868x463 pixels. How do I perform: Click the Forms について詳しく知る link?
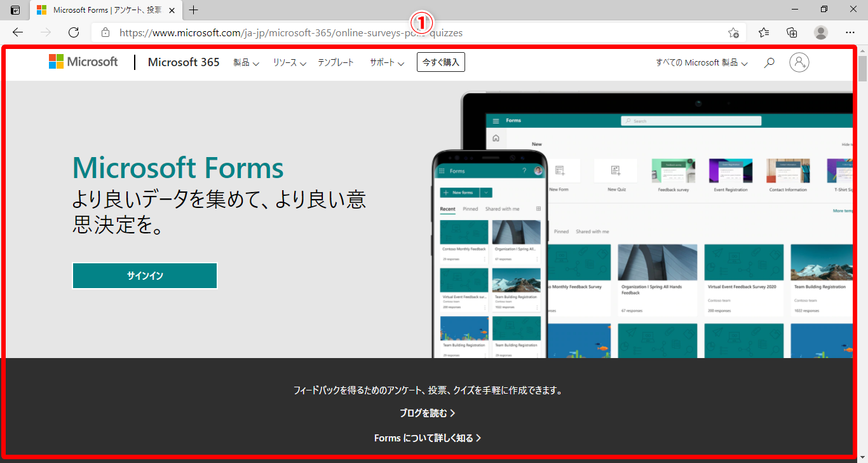click(427, 438)
